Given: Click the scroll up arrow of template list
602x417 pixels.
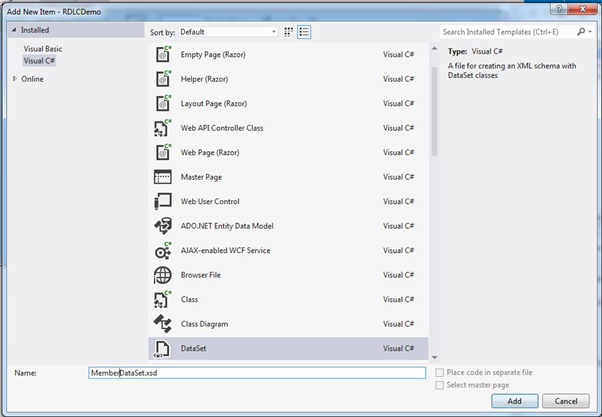Looking at the screenshot, I should click(434, 49).
